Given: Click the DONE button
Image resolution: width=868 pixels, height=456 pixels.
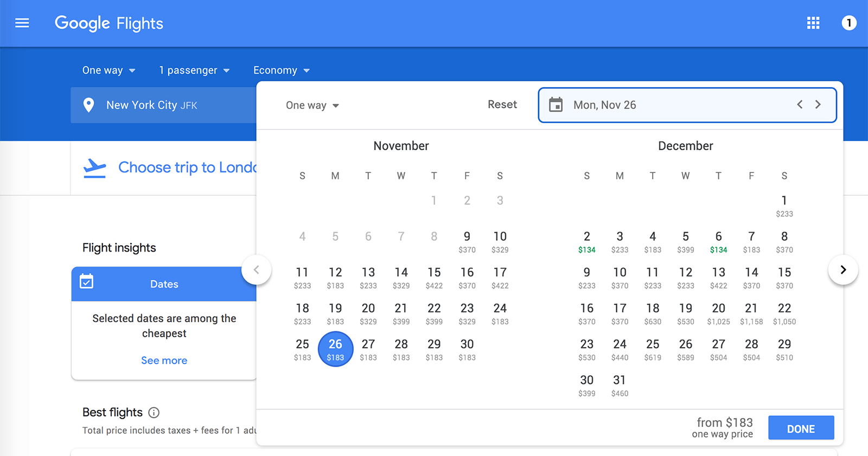Looking at the screenshot, I should click(x=801, y=428).
